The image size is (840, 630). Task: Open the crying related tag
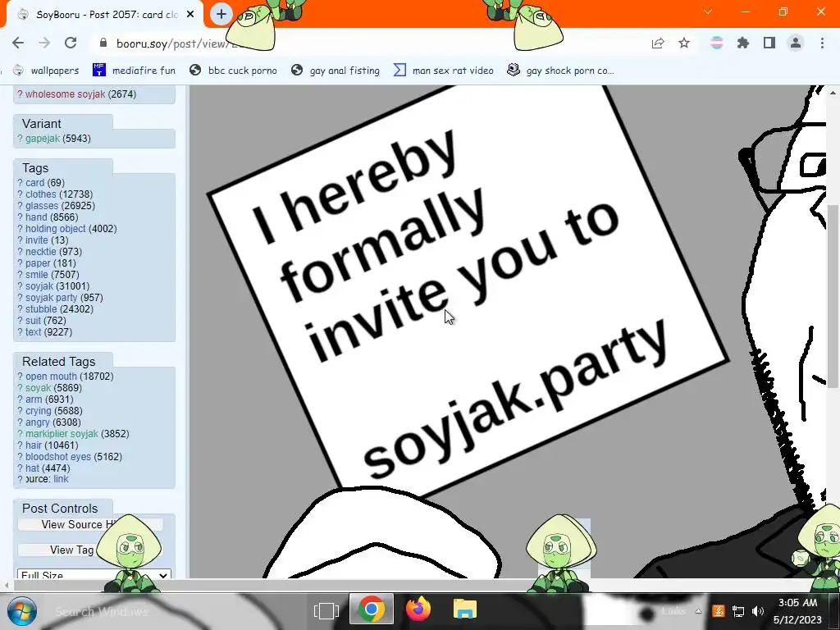pyautogui.click(x=38, y=411)
